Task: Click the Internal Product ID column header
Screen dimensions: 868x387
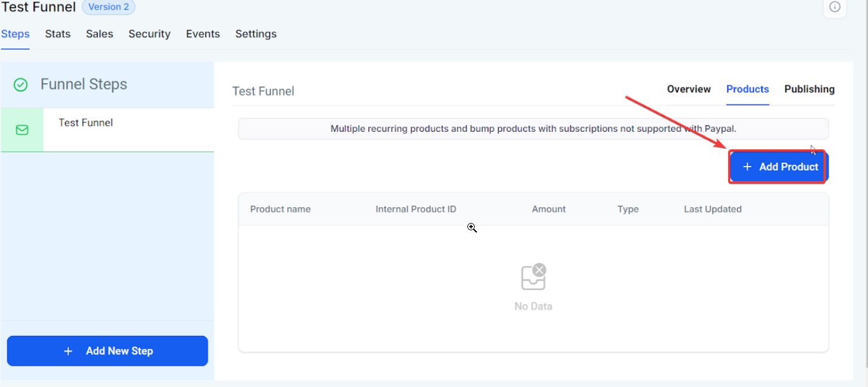Action: coord(416,209)
